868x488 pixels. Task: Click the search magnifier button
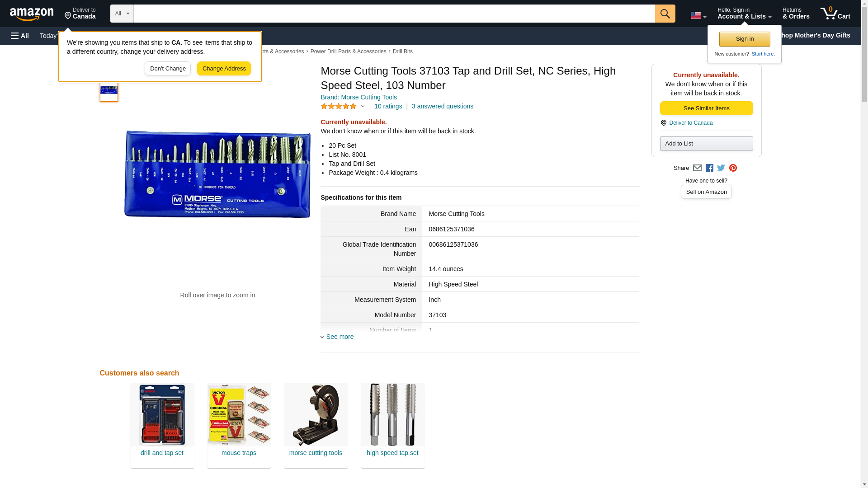click(x=665, y=14)
